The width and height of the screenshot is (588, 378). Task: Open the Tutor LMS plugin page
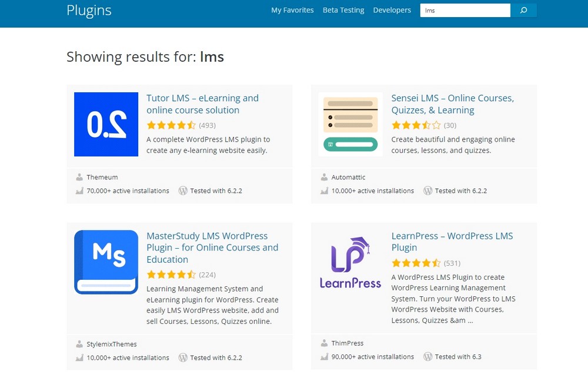tap(202, 104)
